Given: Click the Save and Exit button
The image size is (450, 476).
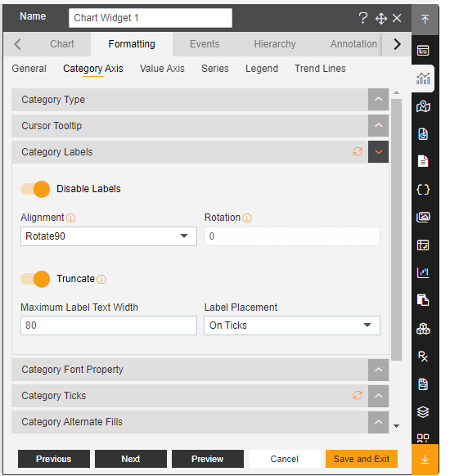Looking at the screenshot, I should click(362, 459).
